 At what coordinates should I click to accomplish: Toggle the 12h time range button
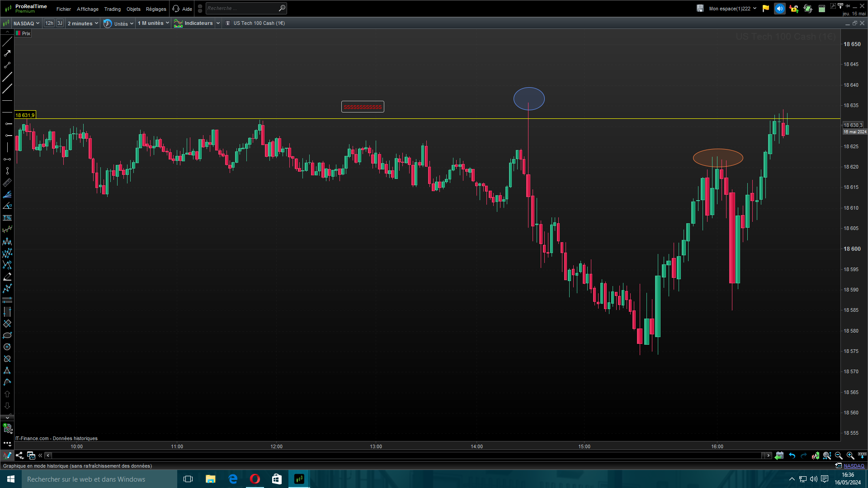[49, 23]
